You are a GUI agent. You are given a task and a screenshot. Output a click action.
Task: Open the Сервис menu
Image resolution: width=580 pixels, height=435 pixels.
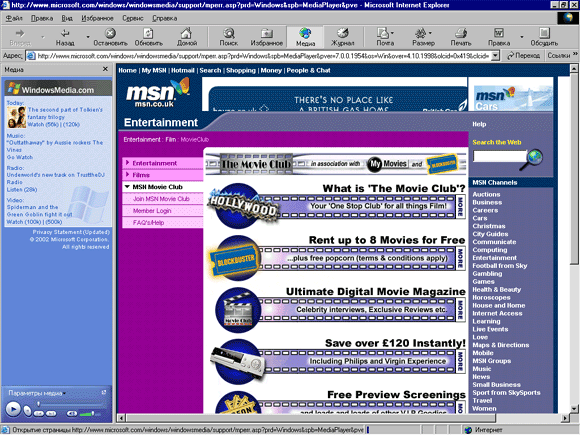pyautogui.click(x=133, y=18)
